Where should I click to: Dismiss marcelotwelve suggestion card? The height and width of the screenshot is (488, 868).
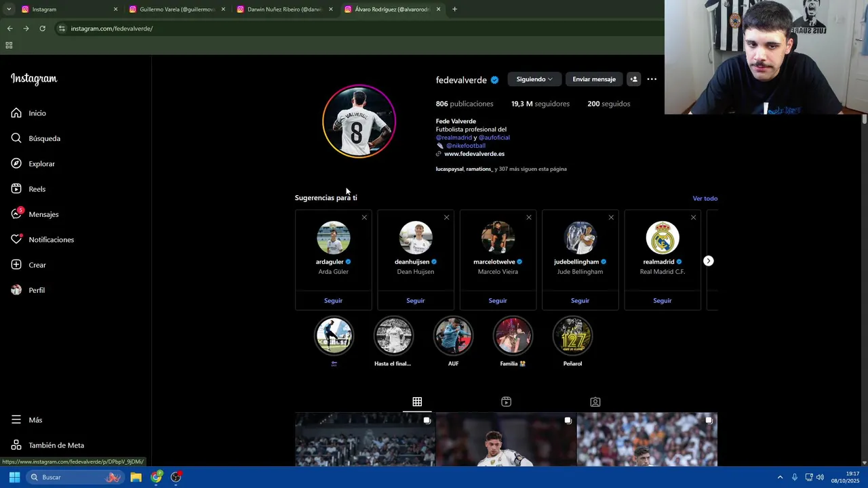[x=529, y=218]
